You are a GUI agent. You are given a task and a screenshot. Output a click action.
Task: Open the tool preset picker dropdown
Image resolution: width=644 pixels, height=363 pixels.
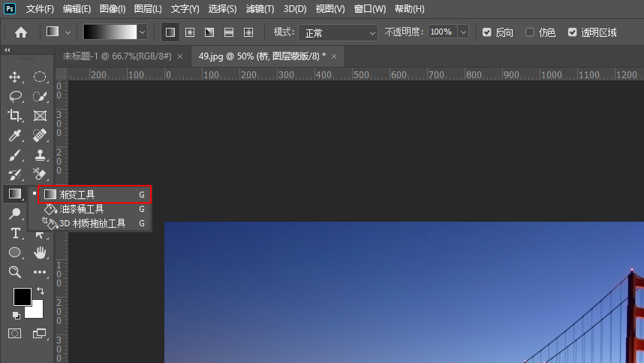[x=68, y=32]
